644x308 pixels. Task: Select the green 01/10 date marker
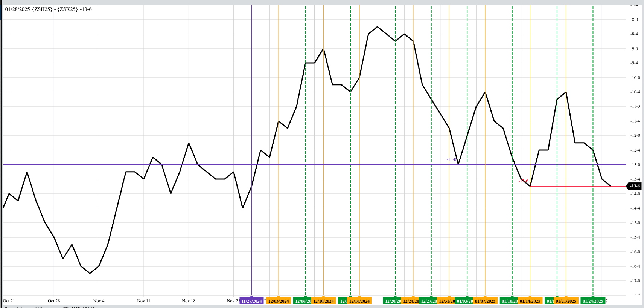coord(509,301)
